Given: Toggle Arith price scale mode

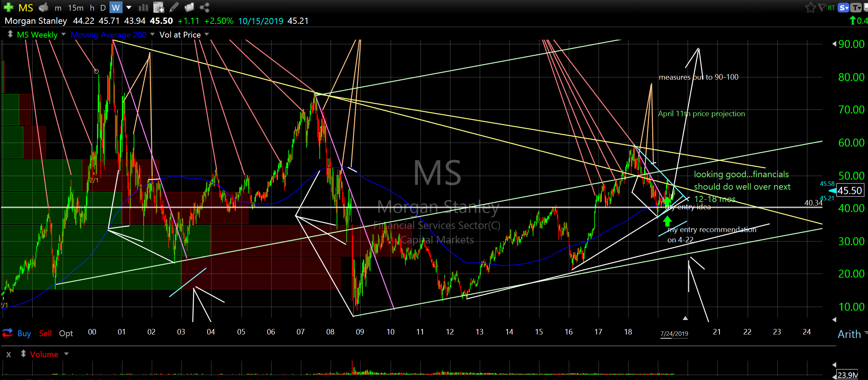Looking at the screenshot, I should click(849, 334).
